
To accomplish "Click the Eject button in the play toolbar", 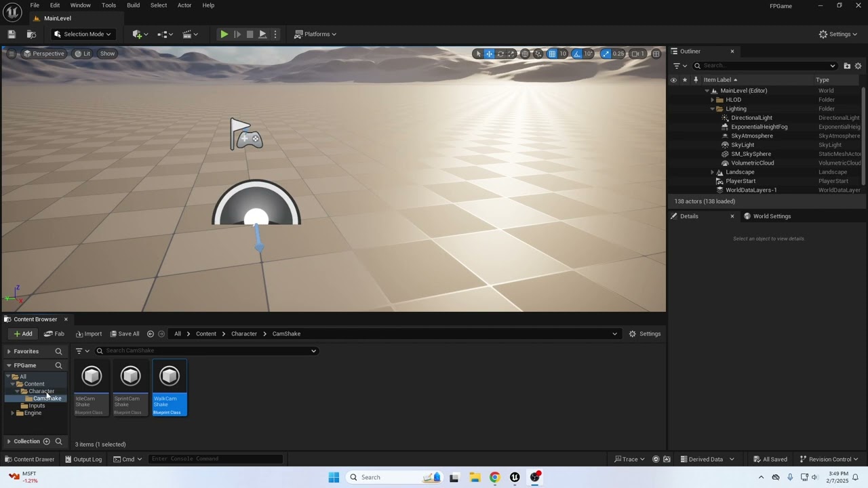I will pos(262,34).
